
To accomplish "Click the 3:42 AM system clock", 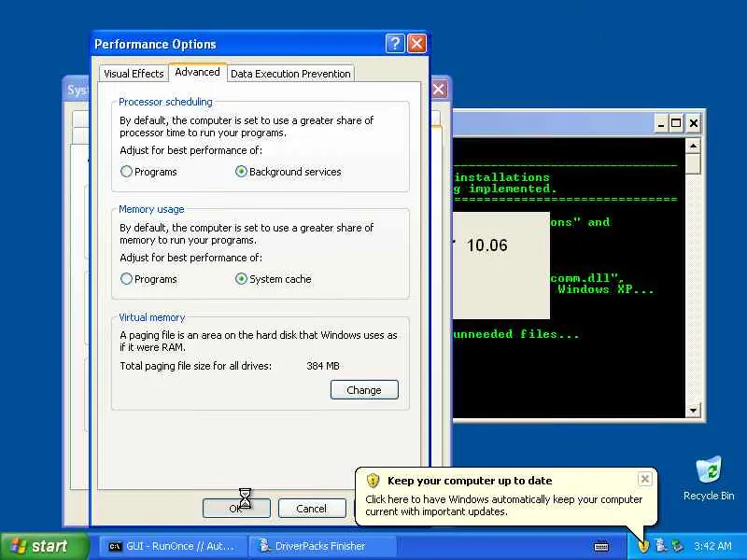I will [712, 546].
